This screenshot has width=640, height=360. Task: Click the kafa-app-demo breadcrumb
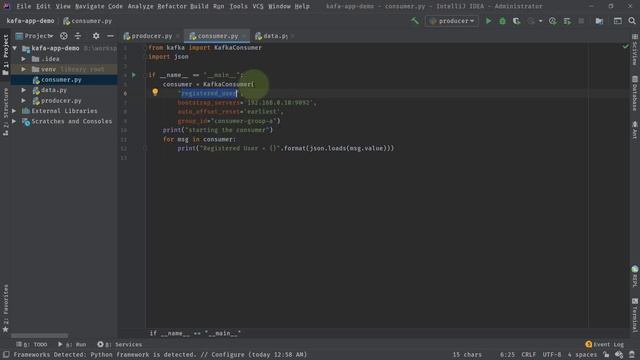(x=30, y=21)
